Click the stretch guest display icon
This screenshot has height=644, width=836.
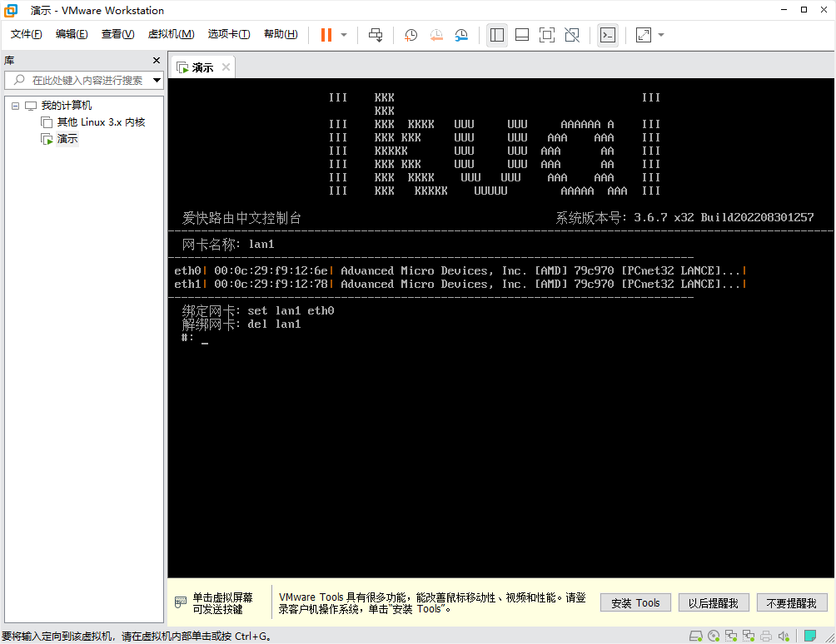(x=644, y=35)
